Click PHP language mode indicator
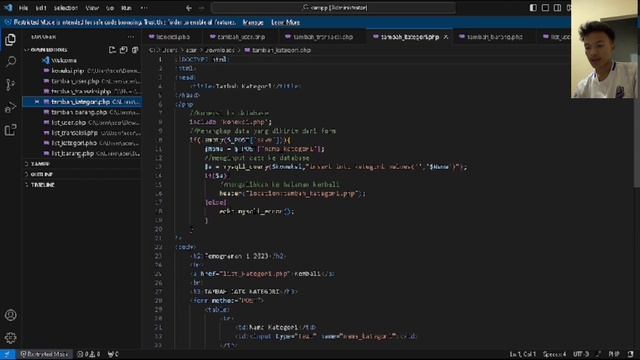This screenshot has width=640, height=360. pos(614,354)
